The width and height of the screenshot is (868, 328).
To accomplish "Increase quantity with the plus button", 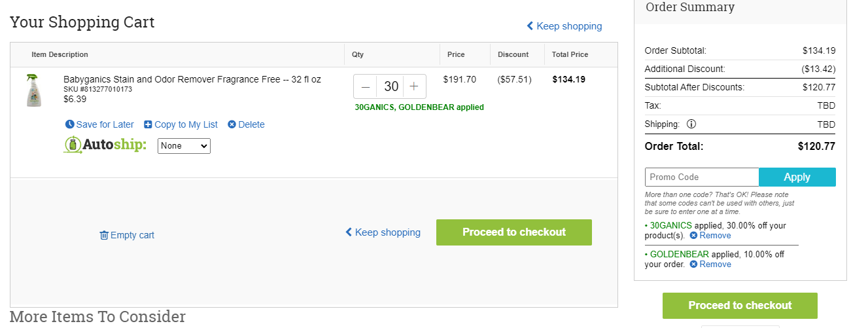I will click(414, 86).
